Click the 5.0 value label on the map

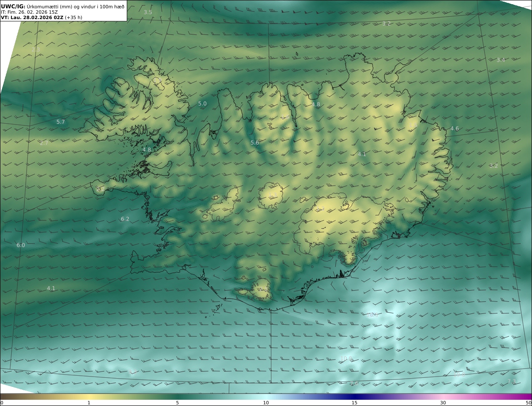(x=202, y=103)
